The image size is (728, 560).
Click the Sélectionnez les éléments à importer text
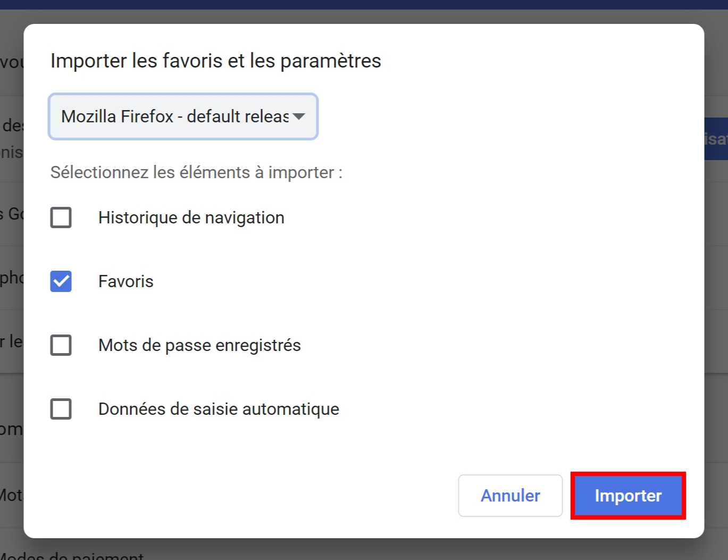(x=196, y=172)
